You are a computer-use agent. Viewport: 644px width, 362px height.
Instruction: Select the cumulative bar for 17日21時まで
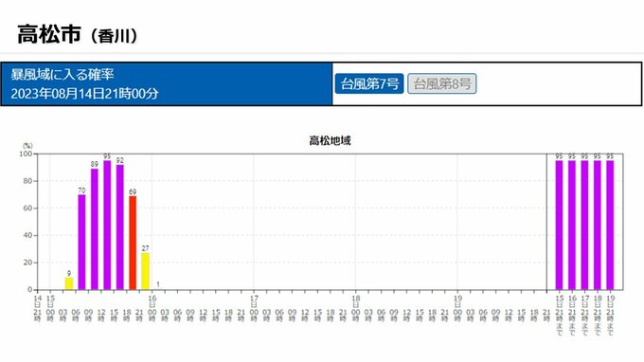point(584,226)
